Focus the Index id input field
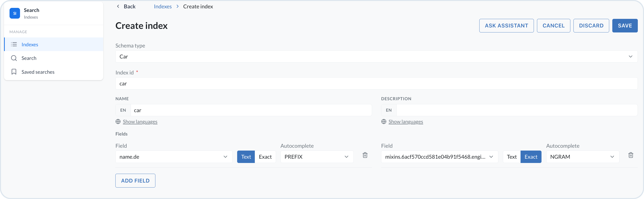 376,83
